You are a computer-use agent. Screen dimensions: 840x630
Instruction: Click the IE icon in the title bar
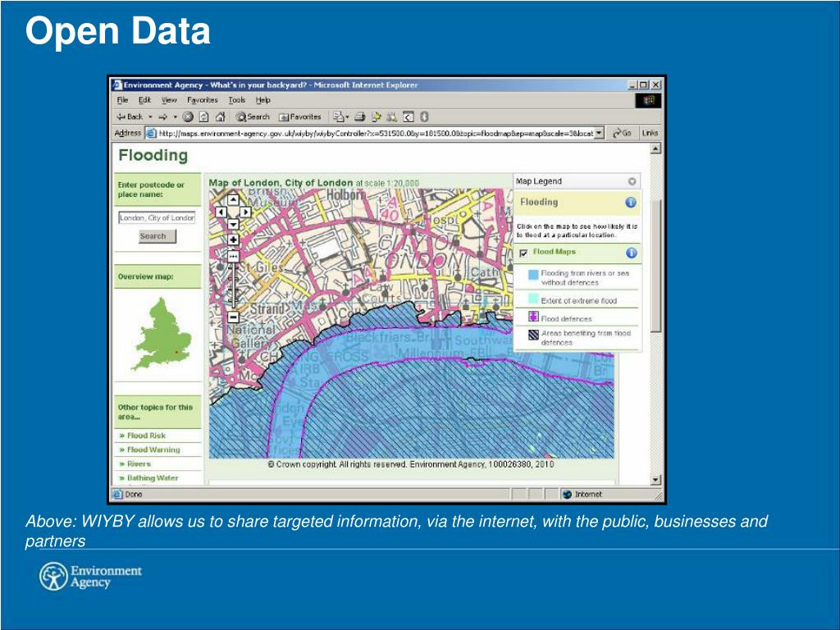pos(117,84)
